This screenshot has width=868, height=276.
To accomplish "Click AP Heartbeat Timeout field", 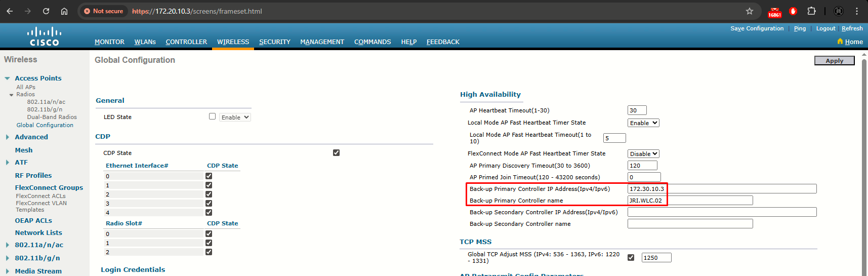I will (637, 110).
